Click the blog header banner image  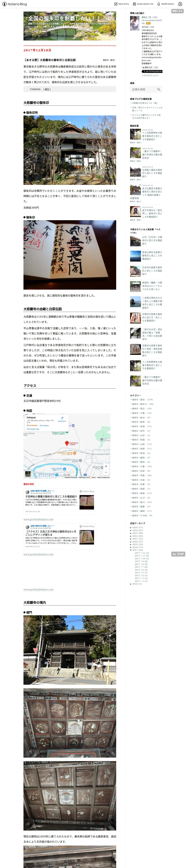[70, 26]
